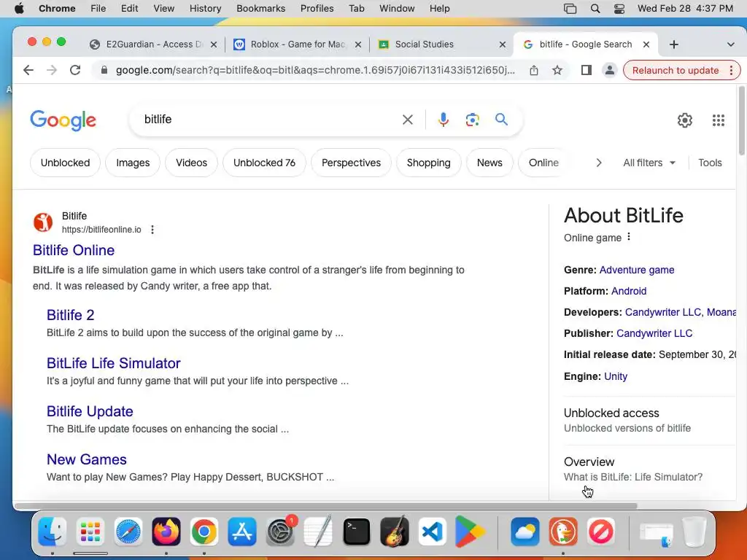Share this page icon in address bar
Viewport: 747px width, 560px height.
[x=534, y=71]
